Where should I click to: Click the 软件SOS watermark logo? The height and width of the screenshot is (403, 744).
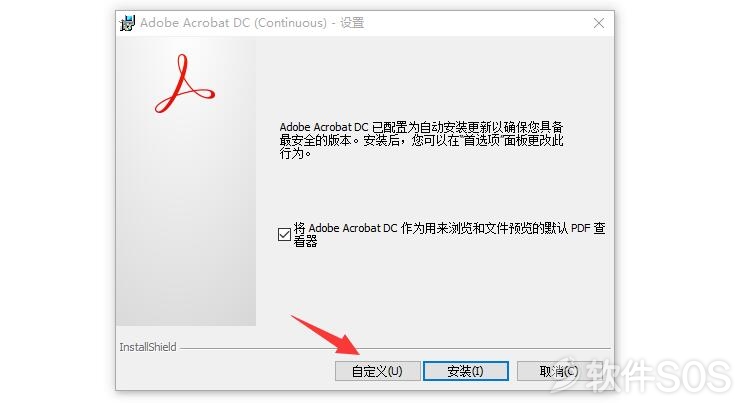pyautogui.click(x=641, y=376)
